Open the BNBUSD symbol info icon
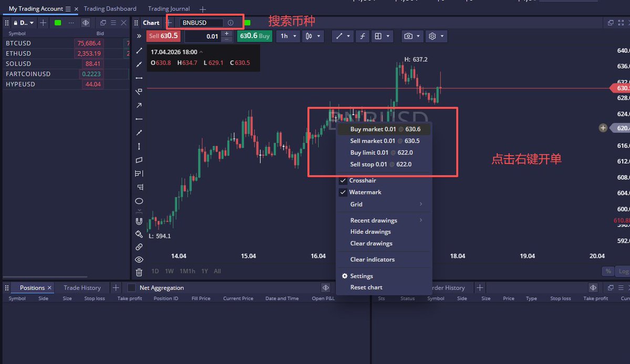 [x=231, y=23]
